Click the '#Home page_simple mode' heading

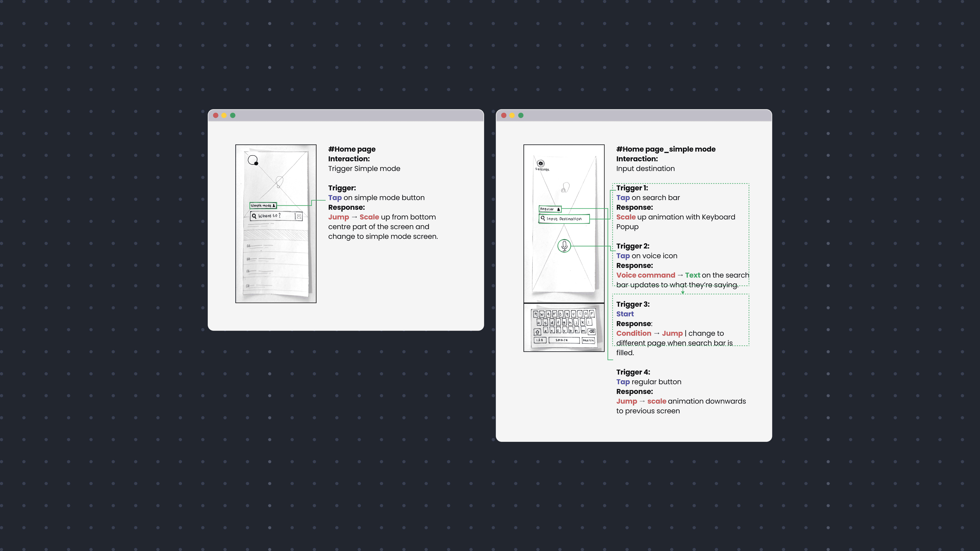click(666, 149)
